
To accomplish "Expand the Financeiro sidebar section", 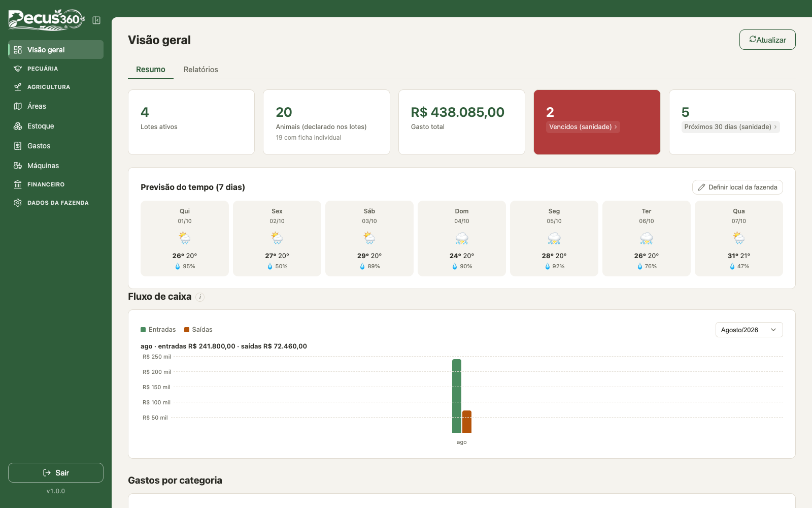I will click(56, 184).
